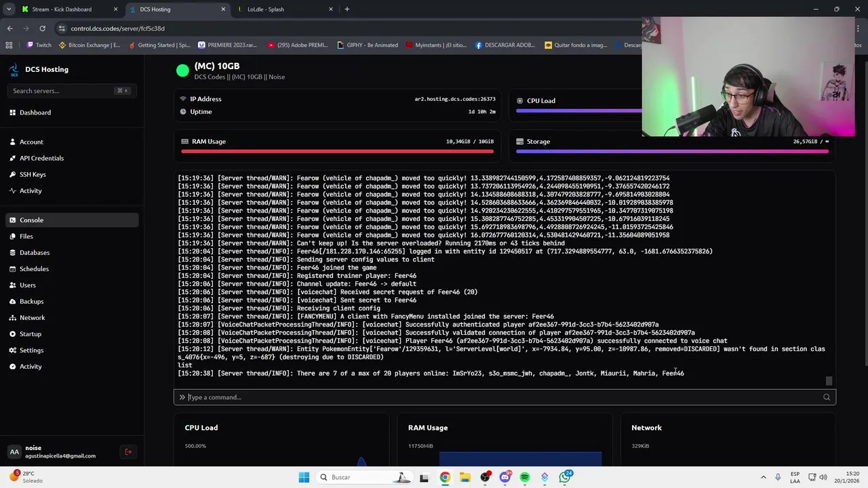Click the AA user avatar

14,451
